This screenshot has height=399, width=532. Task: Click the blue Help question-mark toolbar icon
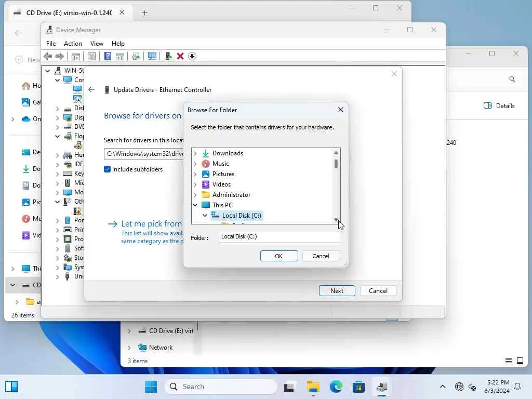pyautogui.click(x=108, y=56)
